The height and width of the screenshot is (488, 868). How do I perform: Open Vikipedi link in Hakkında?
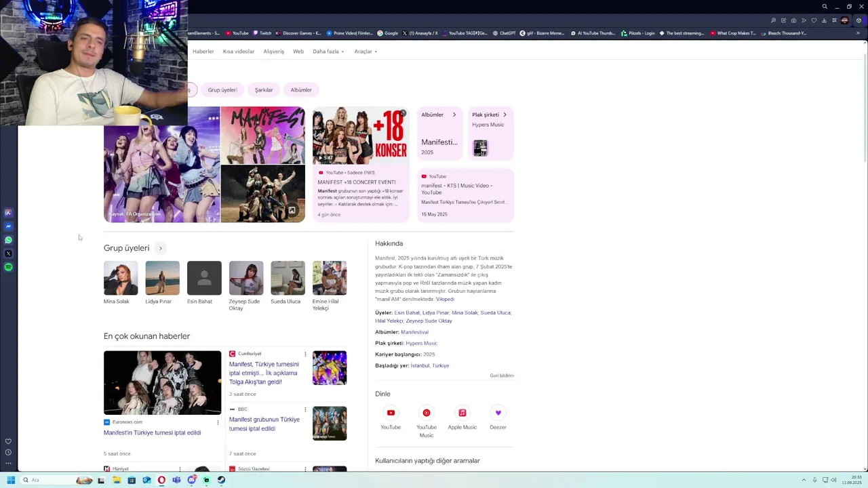coord(445,299)
